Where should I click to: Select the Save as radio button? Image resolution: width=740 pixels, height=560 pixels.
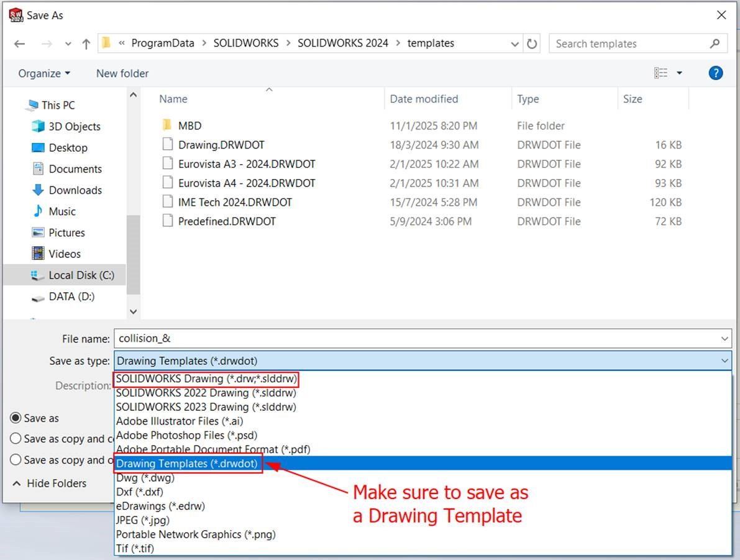point(16,418)
